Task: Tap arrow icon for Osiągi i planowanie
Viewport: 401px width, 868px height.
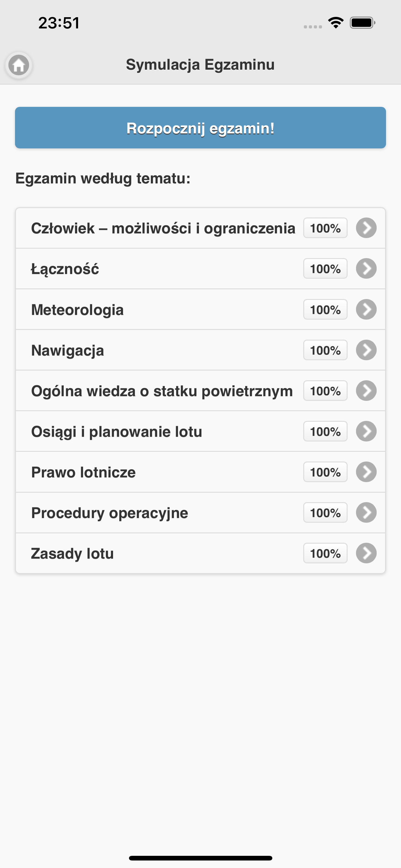Action: tap(366, 431)
